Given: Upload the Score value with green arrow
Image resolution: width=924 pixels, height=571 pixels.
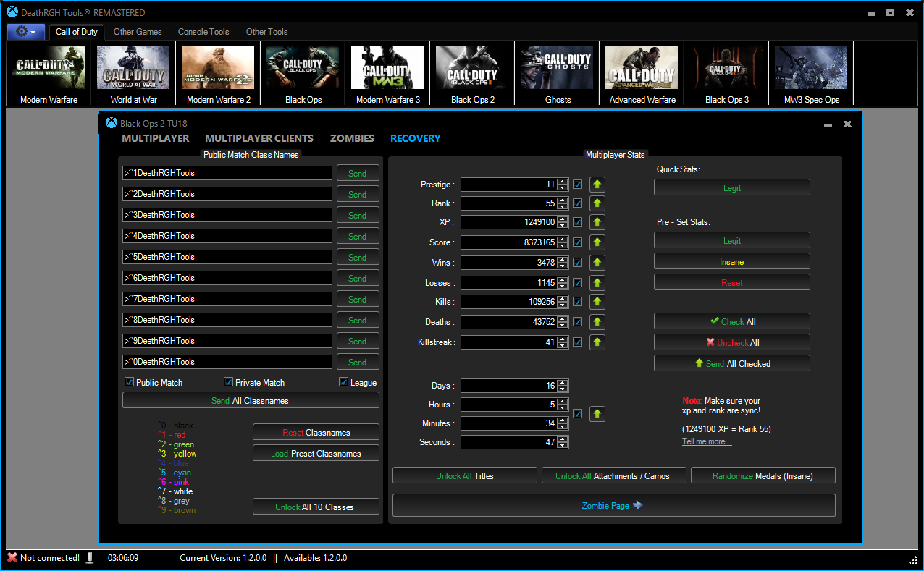Looking at the screenshot, I should 597,242.
